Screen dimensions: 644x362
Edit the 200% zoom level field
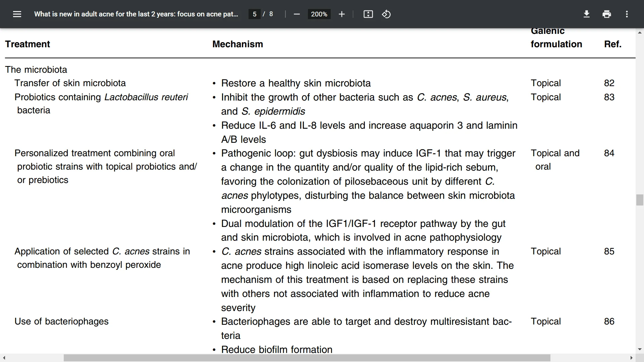[x=319, y=14]
